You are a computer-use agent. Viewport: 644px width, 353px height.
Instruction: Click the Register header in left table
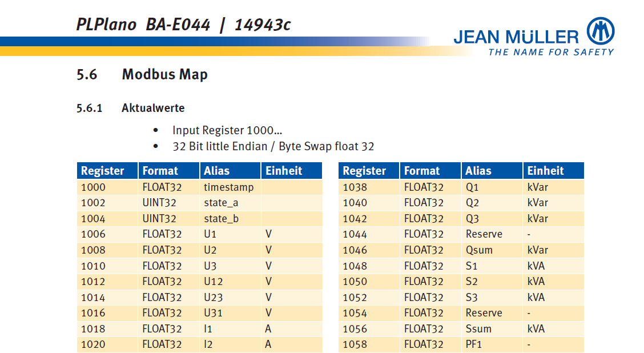pos(103,171)
